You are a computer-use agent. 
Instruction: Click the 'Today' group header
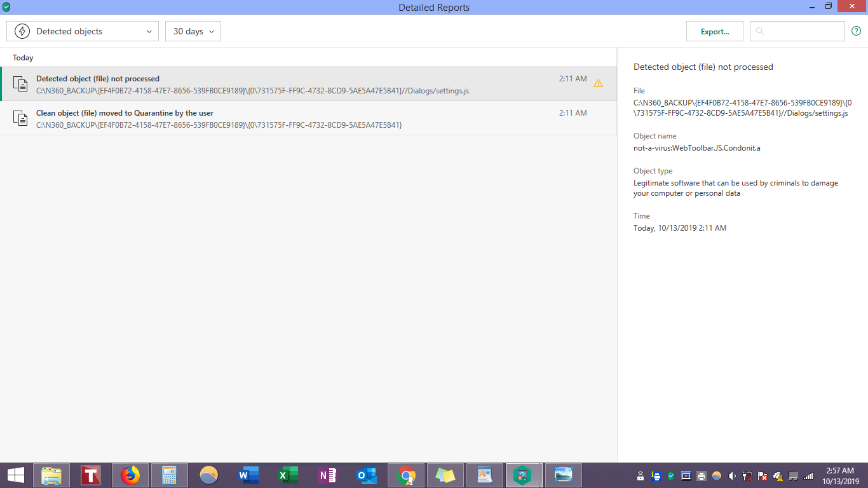pyautogui.click(x=23, y=58)
